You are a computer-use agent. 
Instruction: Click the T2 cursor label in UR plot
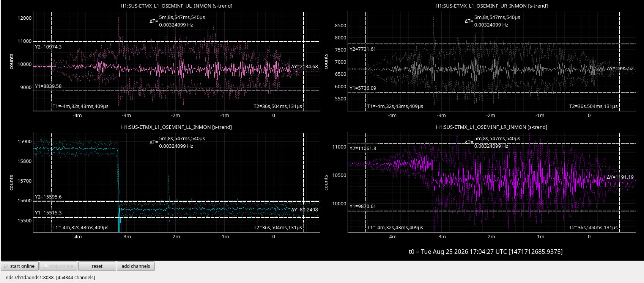(594, 106)
